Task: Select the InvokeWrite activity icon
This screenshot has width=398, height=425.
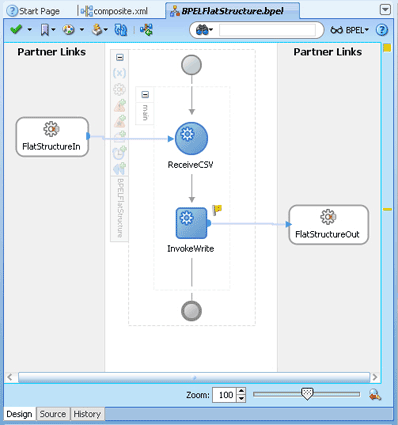Action: click(192, 223)
